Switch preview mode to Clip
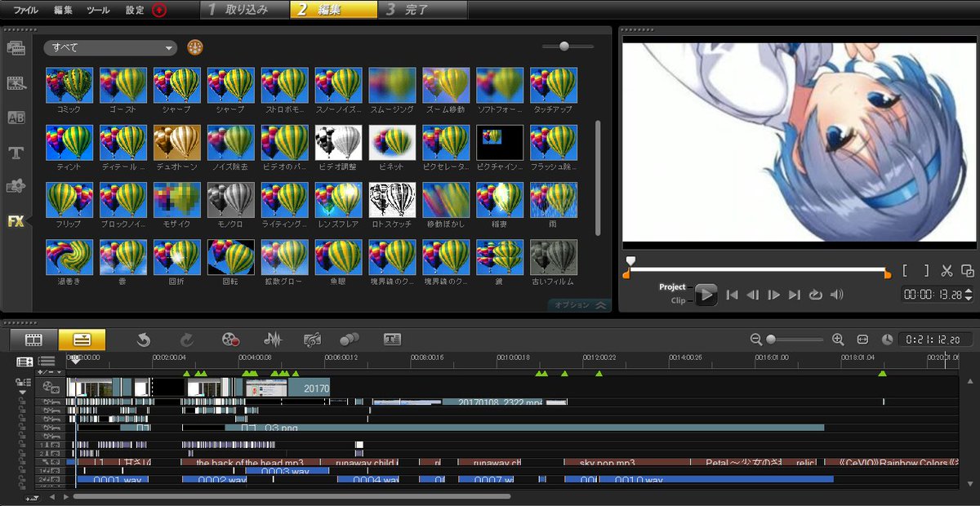This screenshot has width=980, height=506. tap(678, 300)
